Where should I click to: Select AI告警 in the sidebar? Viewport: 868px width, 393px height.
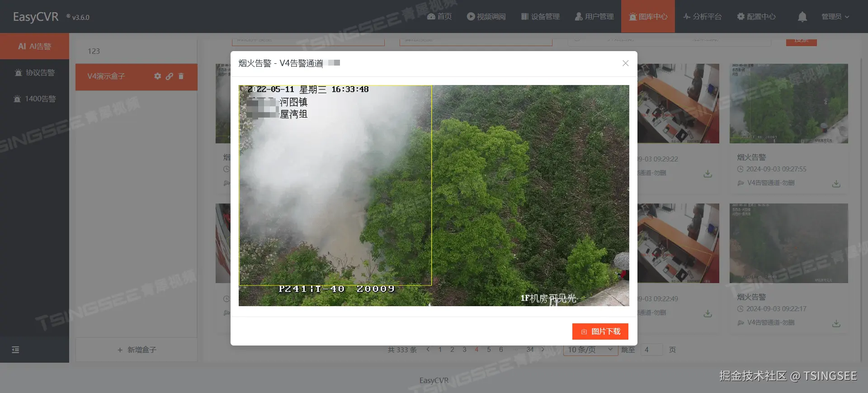(x=34, y=46)
